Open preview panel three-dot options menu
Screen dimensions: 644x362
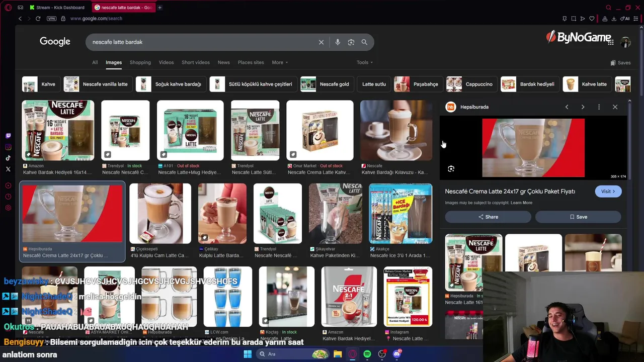[x=599, y=107]
